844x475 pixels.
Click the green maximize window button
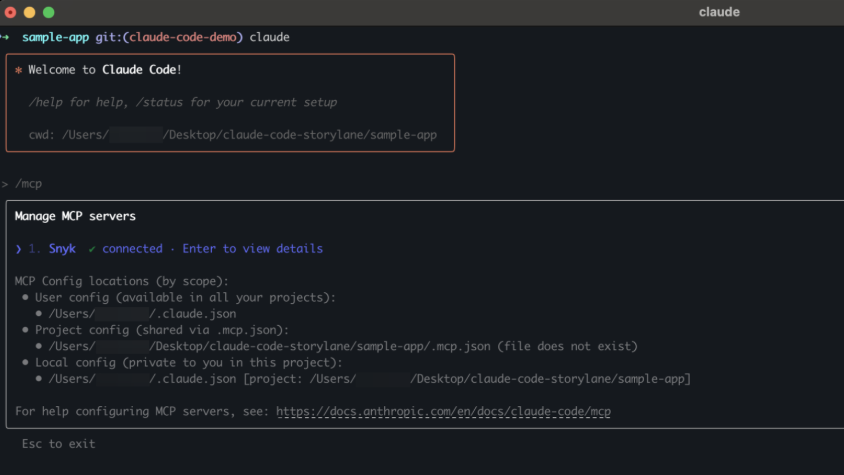point(48,12)
